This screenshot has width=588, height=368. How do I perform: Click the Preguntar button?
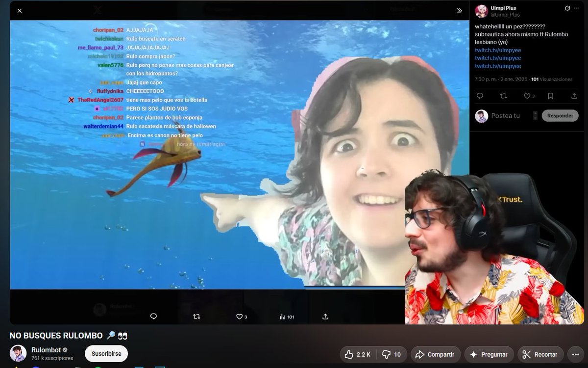click(x=489, y=354)
